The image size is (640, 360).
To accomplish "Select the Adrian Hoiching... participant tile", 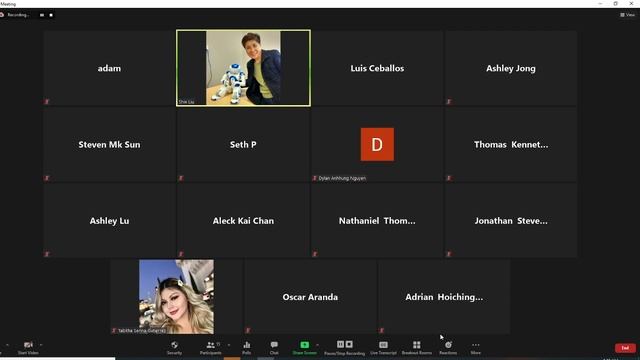I will click(444, 297).
